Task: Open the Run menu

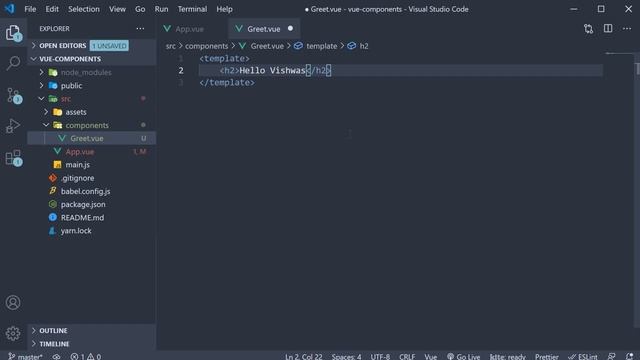Action: click(x=161, y=9)
